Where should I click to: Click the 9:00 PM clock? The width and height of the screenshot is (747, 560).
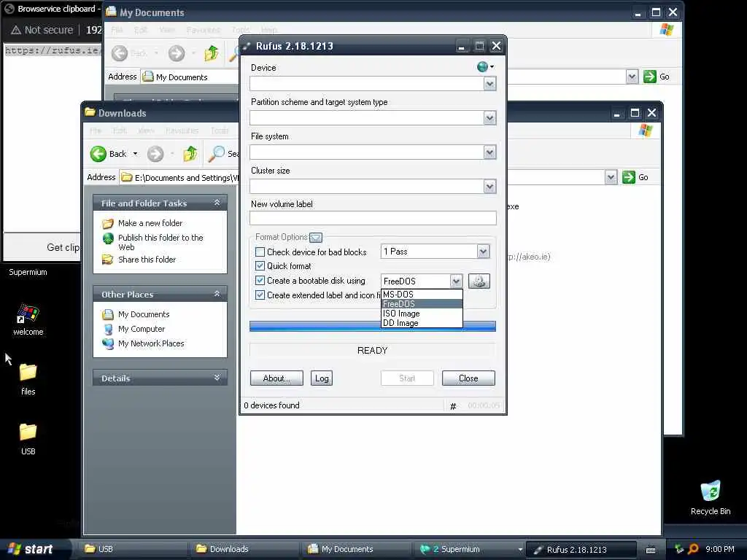coord(719,549)
